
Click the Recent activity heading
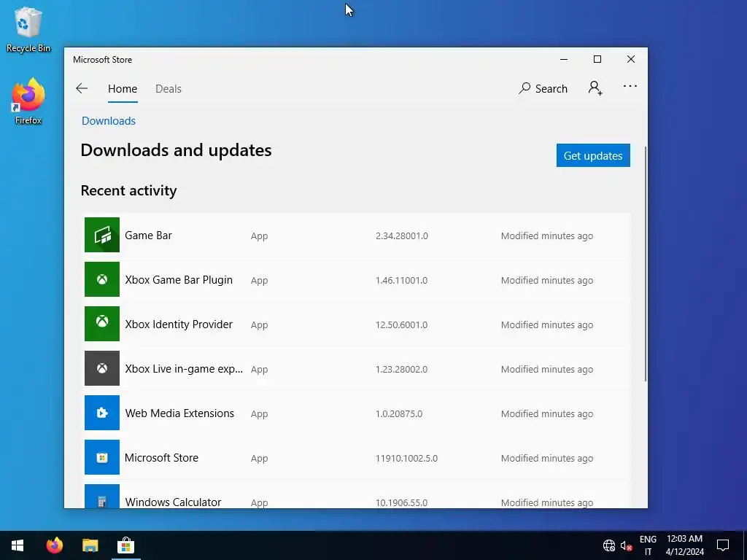coord(128,190)
